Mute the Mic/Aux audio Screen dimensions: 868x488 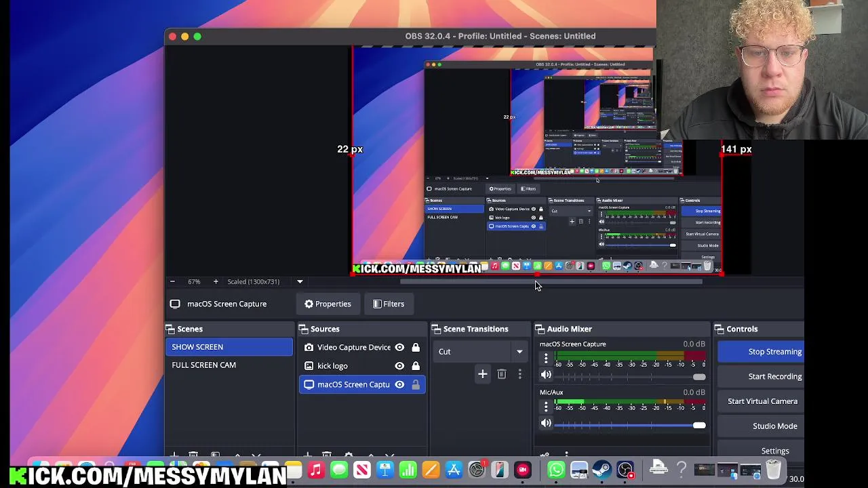pyautogui.click(x=546, y=424)
